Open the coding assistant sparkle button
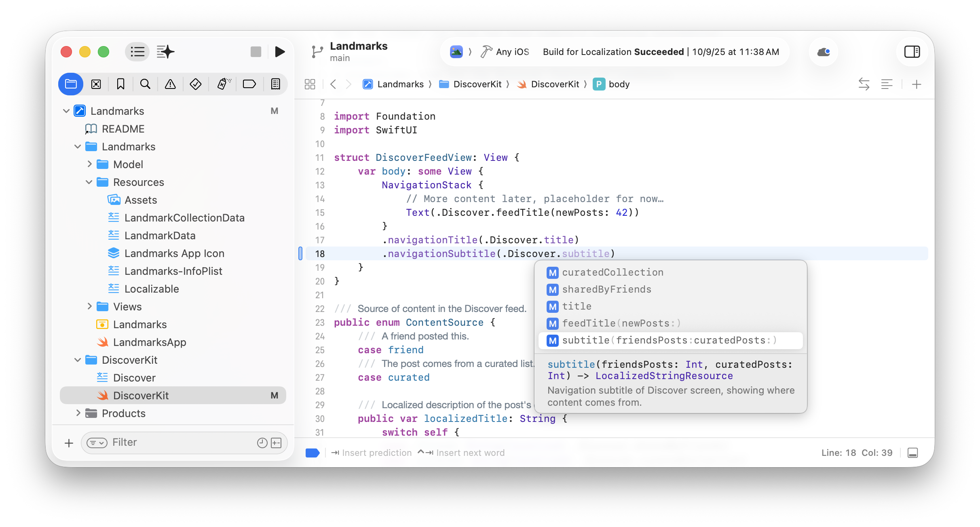Screen dimensions: 980x527 click(x=165, y=52)
